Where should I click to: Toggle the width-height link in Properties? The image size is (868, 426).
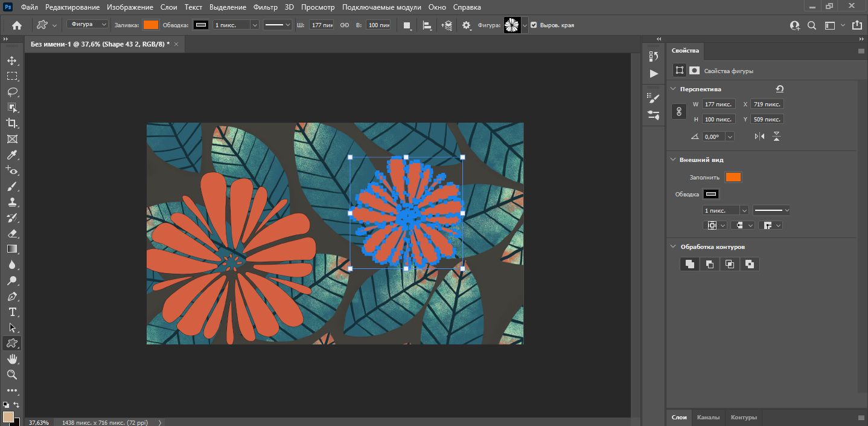[679, 112]
